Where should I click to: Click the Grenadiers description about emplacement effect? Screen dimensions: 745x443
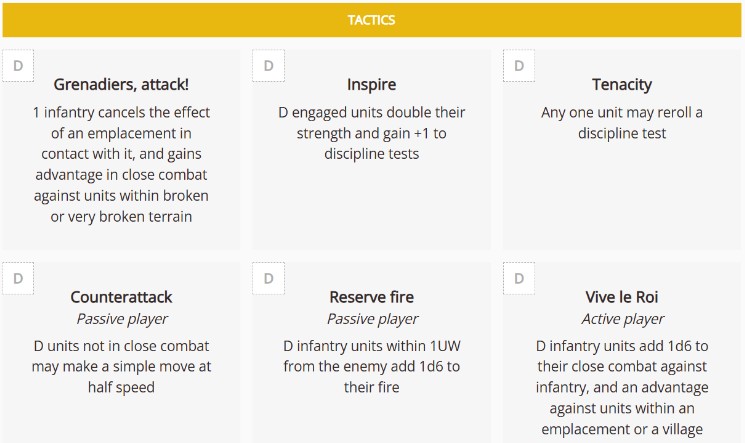[121, 164]
